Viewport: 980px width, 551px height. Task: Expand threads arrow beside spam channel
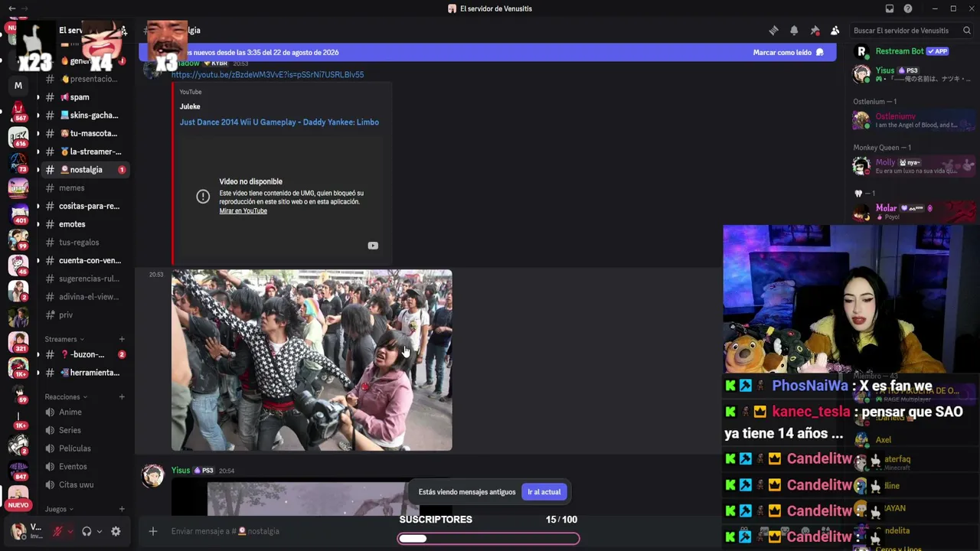pyautogui.click(x=38, y=97)
